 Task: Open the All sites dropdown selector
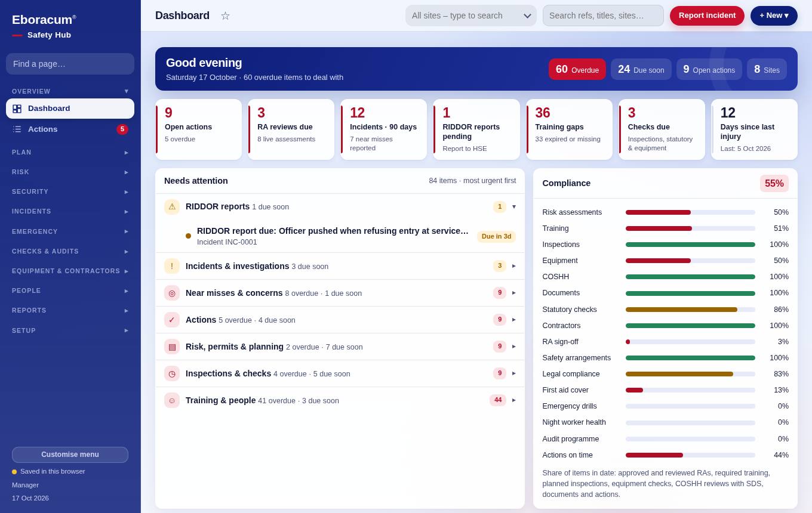pos(471,16)
